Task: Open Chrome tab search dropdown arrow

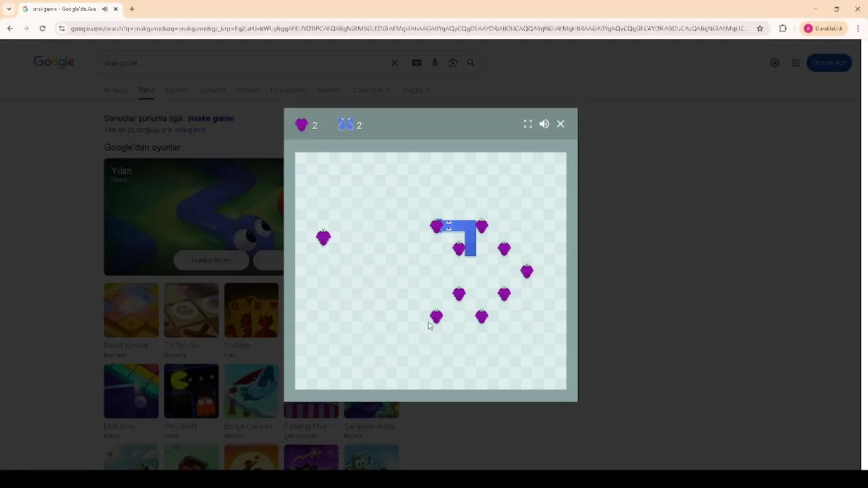Action: [9, 9]
